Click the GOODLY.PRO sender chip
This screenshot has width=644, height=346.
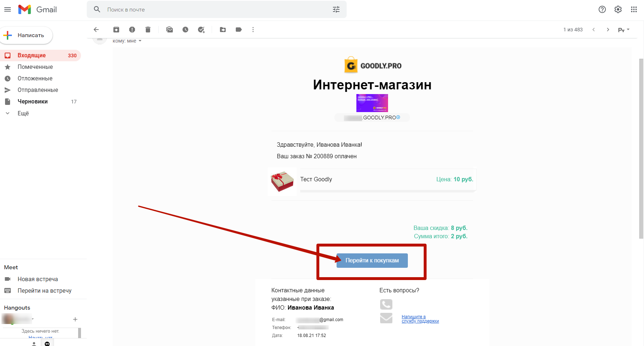coord(372,117)
